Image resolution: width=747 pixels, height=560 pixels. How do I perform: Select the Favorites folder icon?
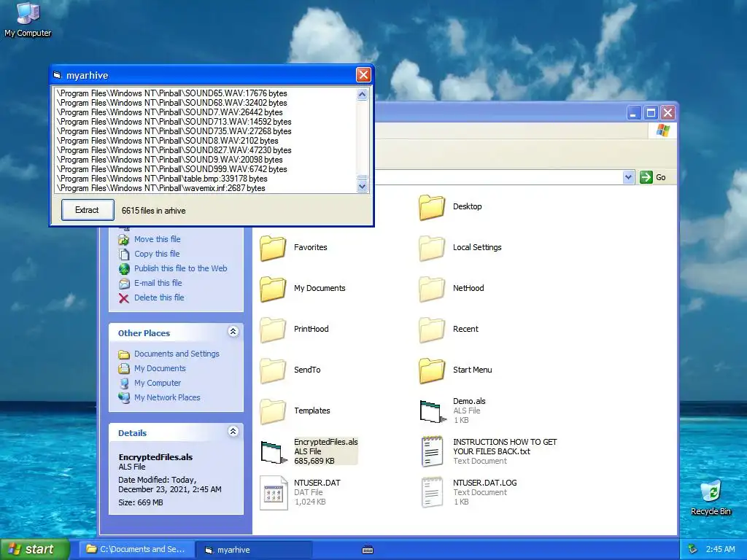click(273, 248)
